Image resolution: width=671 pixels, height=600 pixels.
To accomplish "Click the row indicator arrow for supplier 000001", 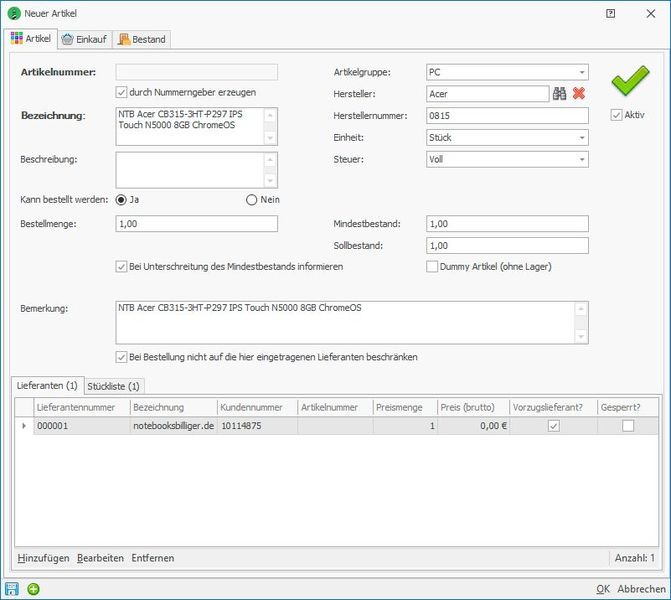I will pyautogui.click(x=24, y=426).
